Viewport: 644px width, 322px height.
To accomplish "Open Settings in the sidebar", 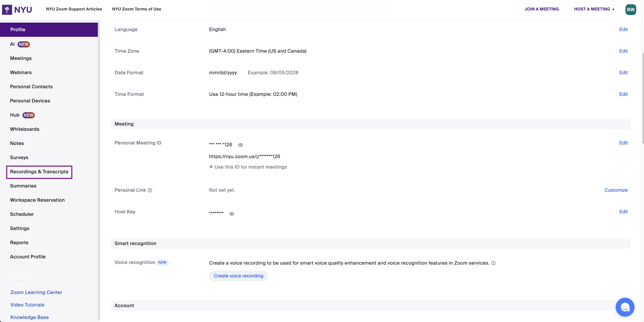I will (x=20, y=229).
